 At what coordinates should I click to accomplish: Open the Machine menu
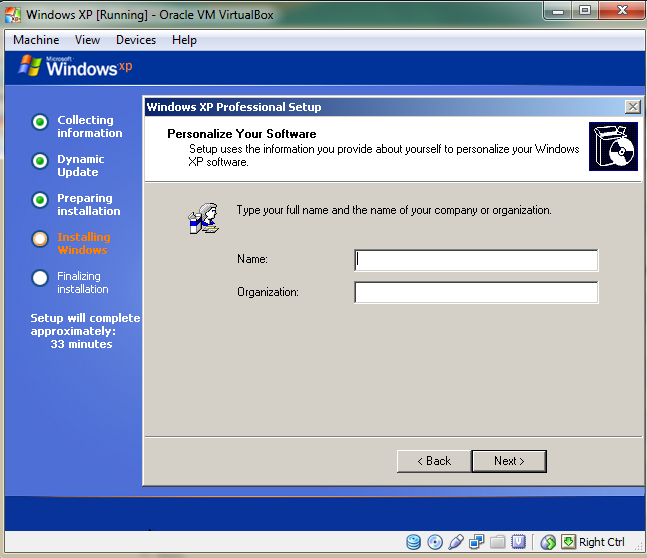(36, 40)
